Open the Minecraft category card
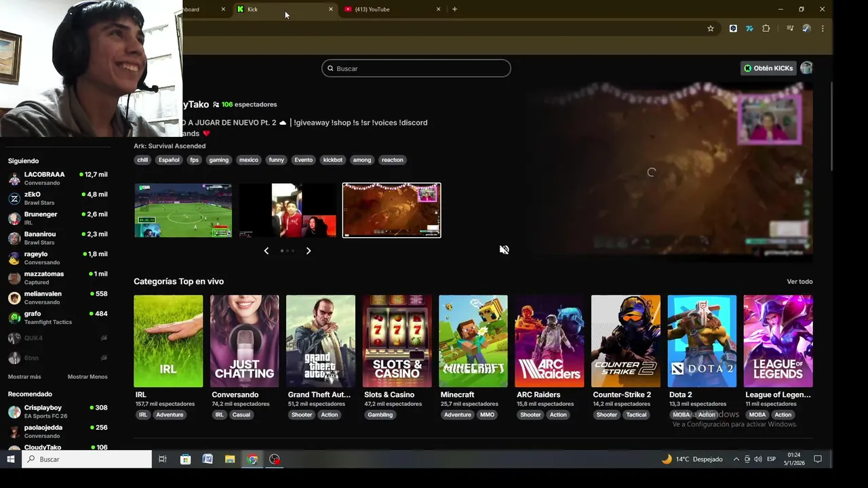 473,341
